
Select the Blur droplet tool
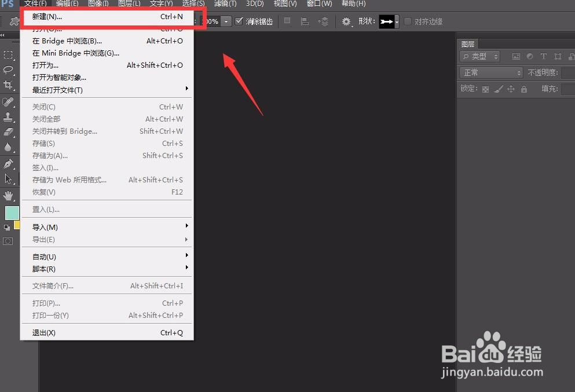pyautogui.click(x=8, y=147)
